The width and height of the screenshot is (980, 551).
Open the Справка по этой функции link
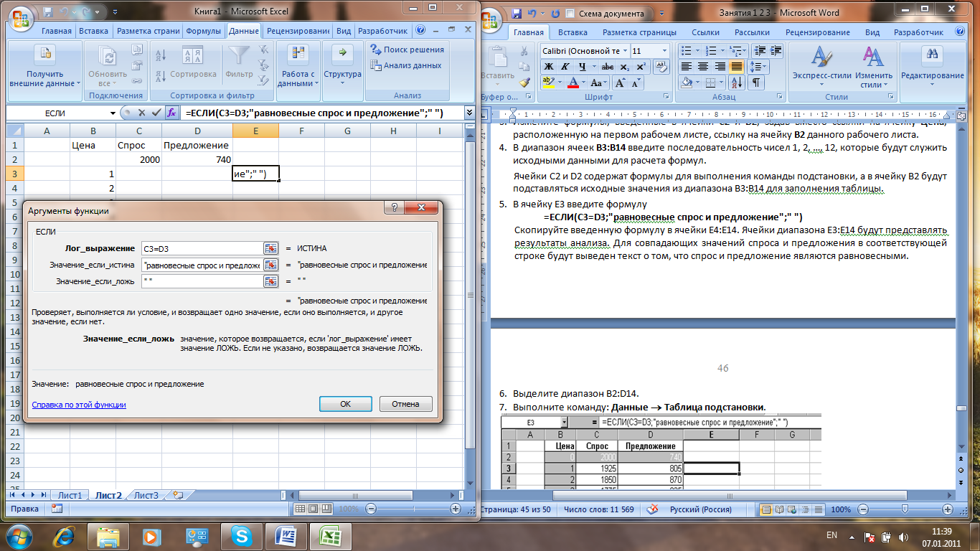[x=79, y=405]
